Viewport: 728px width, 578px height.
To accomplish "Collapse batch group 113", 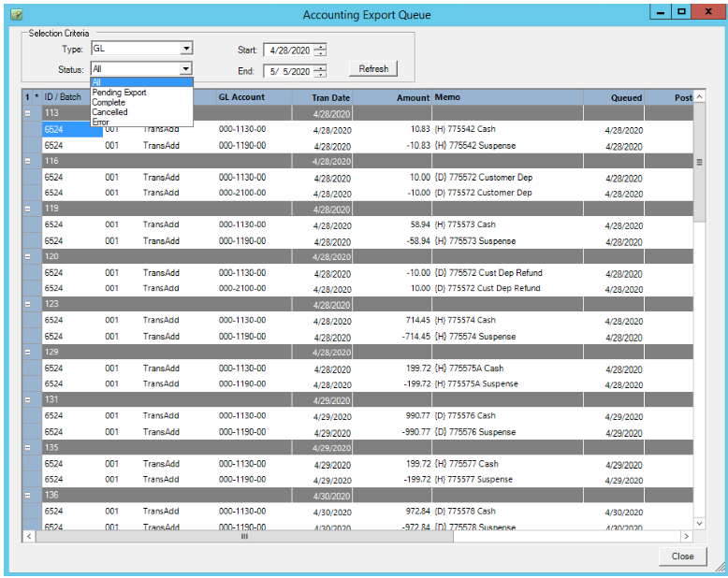I will tap(27, 113).
